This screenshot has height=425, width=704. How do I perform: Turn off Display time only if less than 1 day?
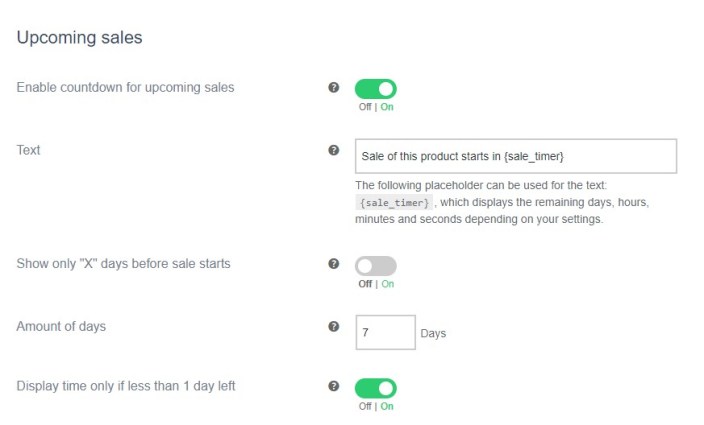(376, 387)
